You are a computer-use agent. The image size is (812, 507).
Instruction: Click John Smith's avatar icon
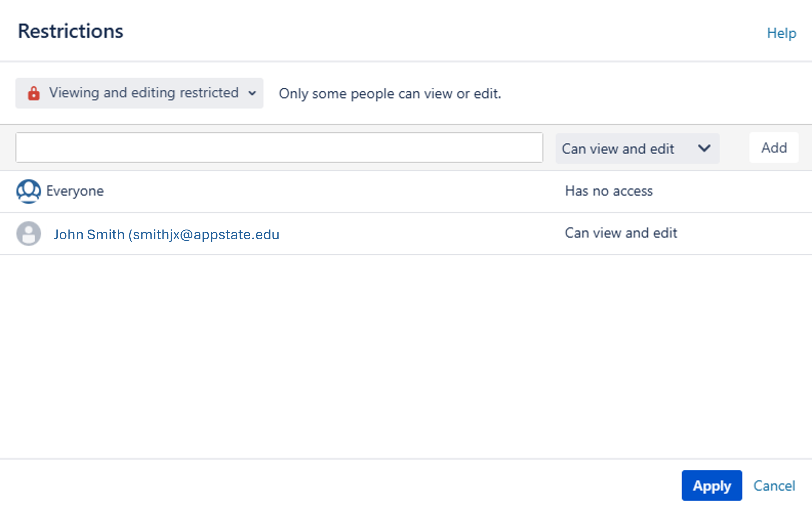[29, 233]
